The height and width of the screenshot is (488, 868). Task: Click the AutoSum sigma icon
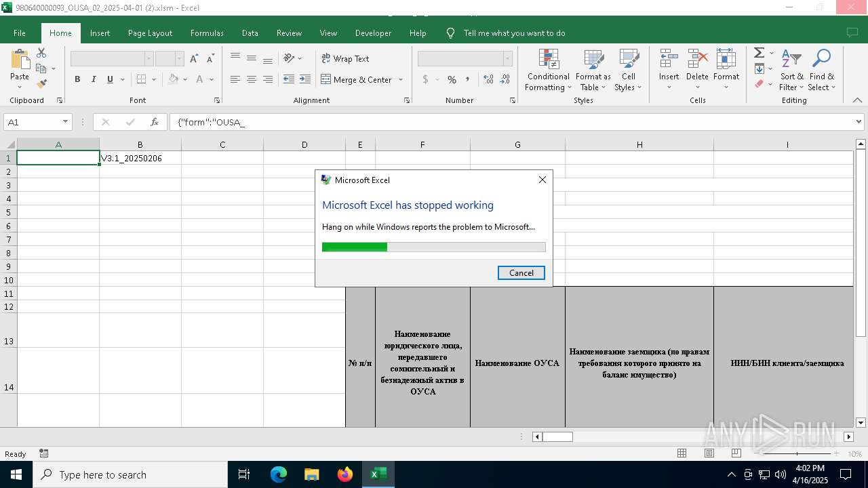[759, 53]
